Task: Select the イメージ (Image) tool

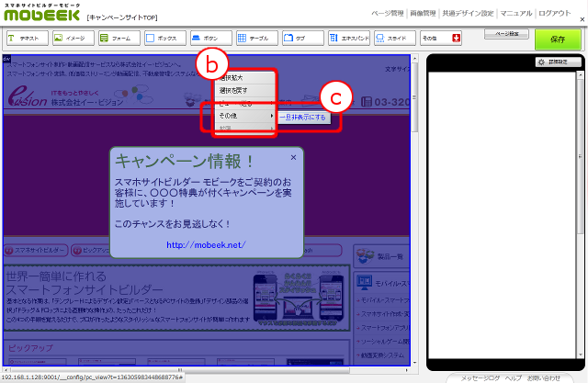Action: 72,39
